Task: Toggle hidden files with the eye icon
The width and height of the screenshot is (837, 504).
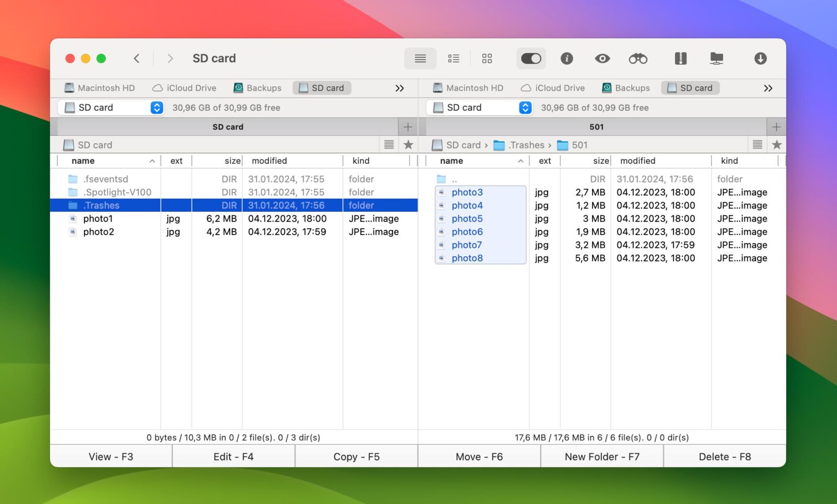Action: tap(602, 59)
